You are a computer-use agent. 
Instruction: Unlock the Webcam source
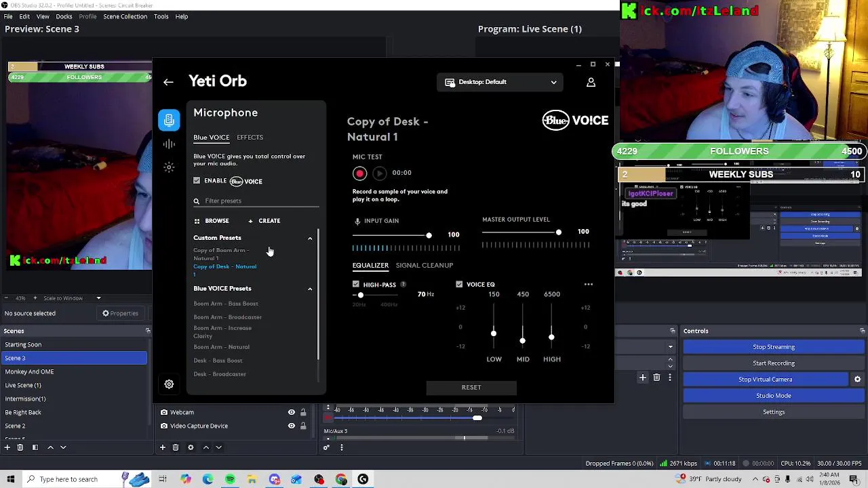point(303,412)
